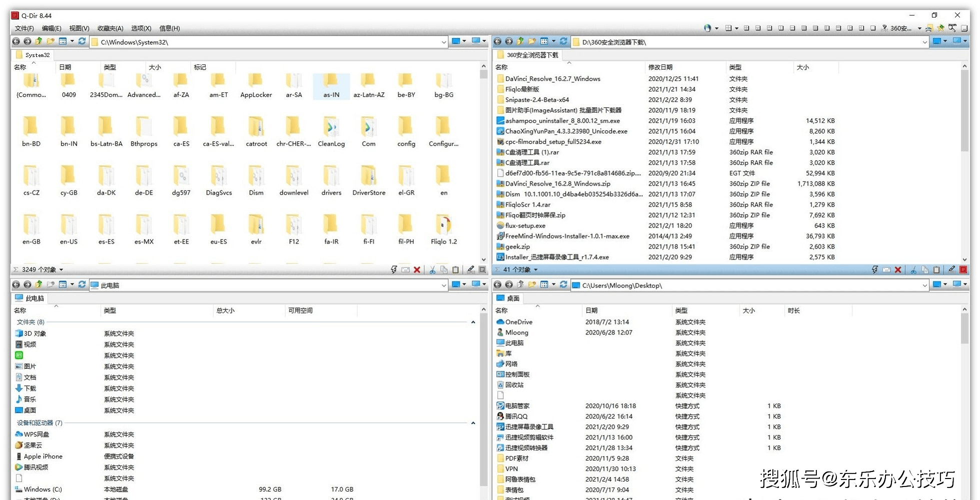The image size is (980, 500).
Task: Go back in the System32 pane
Action: [16, 41]
